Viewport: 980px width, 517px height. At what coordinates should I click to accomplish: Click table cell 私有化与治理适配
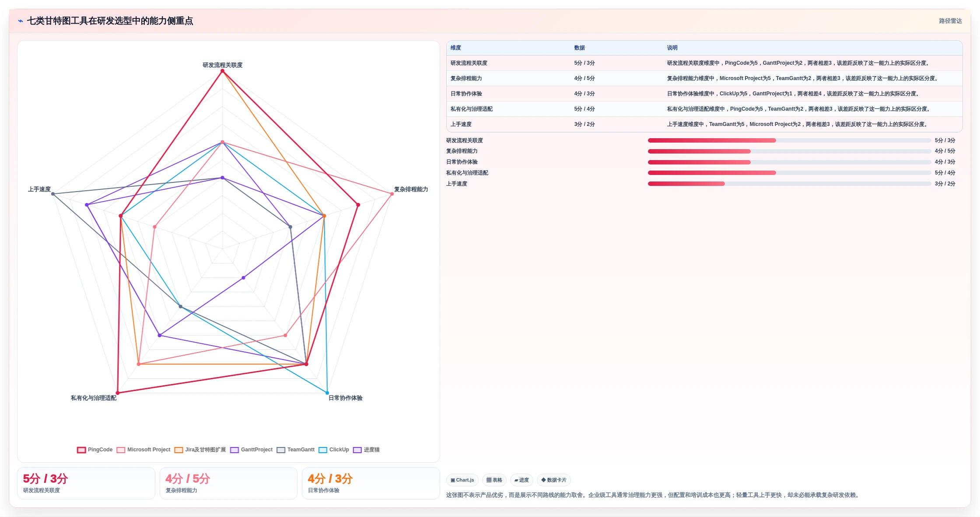click(472, 109)
